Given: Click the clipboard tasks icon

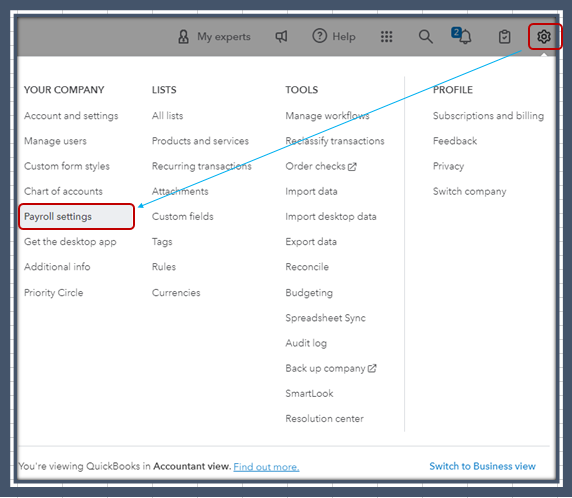Looking at the screenshot, I should pyautogui.click(x=505, y=36).
